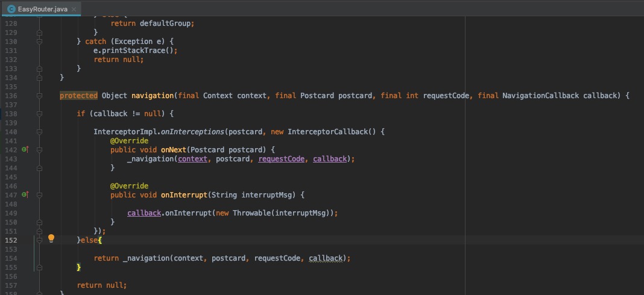Click 'return null;' on line 132
This screenshot has height=295, width=644.
point(119,60)
